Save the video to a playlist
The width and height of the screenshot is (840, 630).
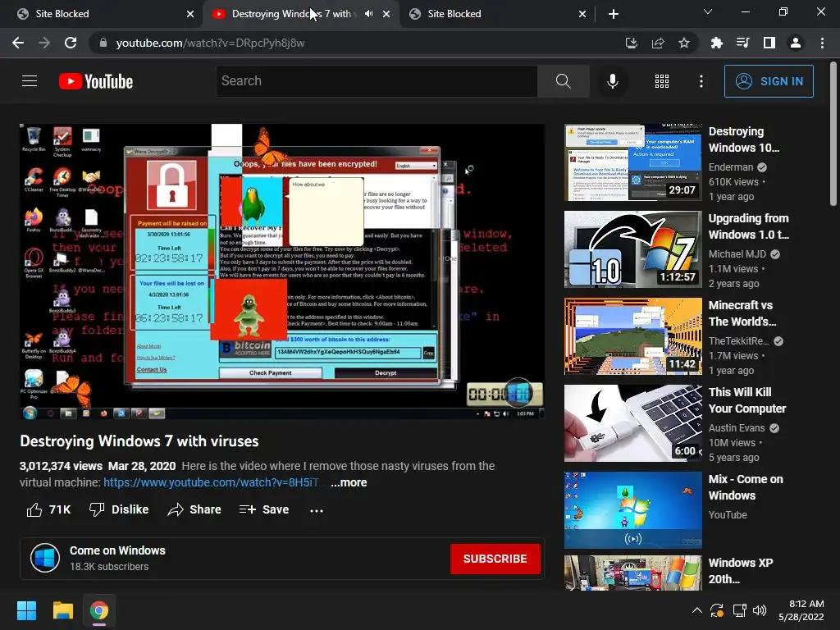point(263,509)
